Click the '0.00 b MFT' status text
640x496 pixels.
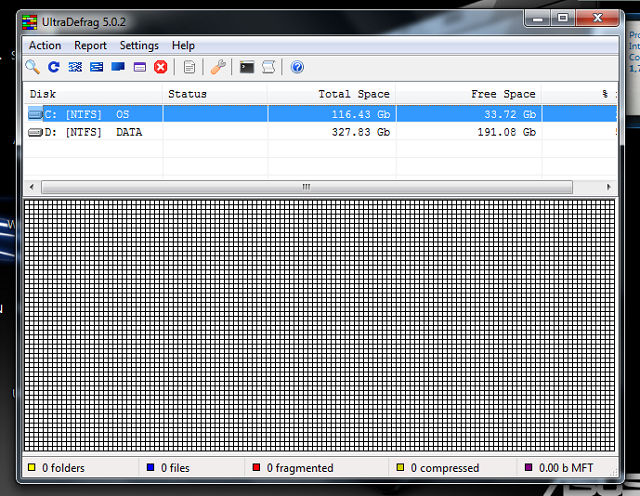566,468
